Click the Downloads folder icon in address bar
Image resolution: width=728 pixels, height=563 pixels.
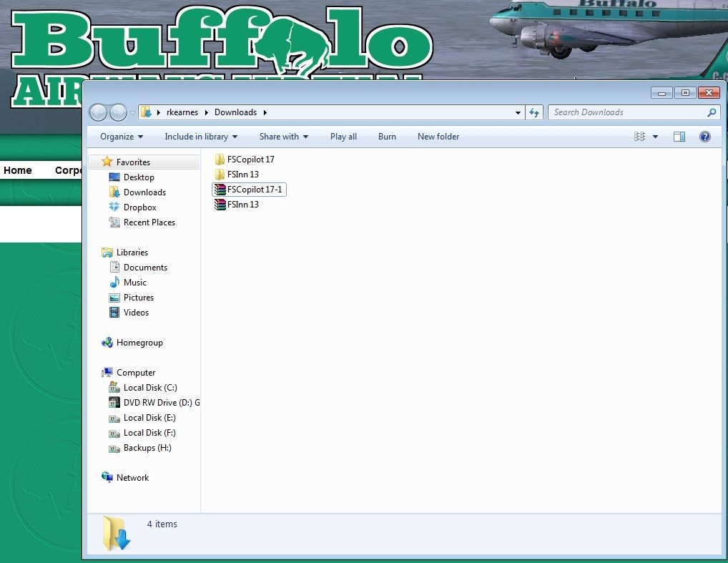click(x=146, y=112)
